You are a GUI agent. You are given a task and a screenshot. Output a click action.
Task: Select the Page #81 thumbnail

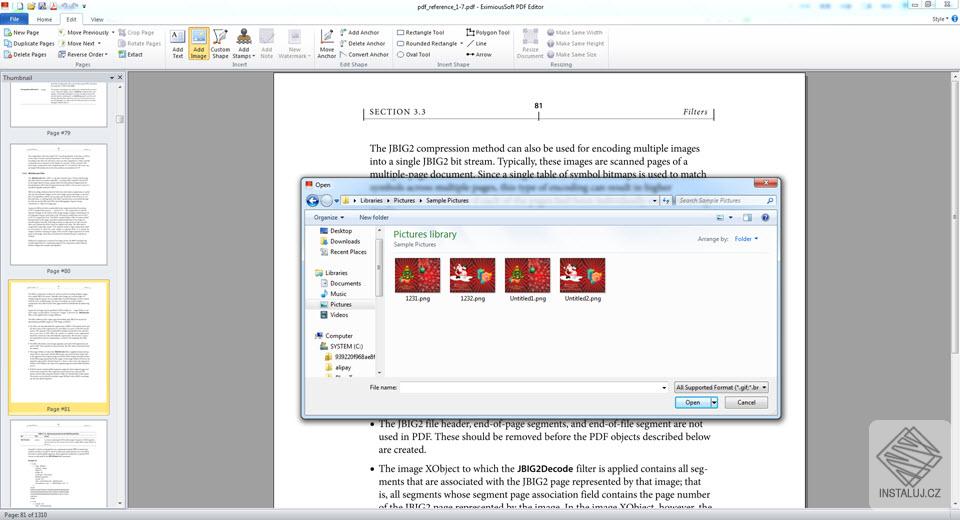tap(59, 347)
